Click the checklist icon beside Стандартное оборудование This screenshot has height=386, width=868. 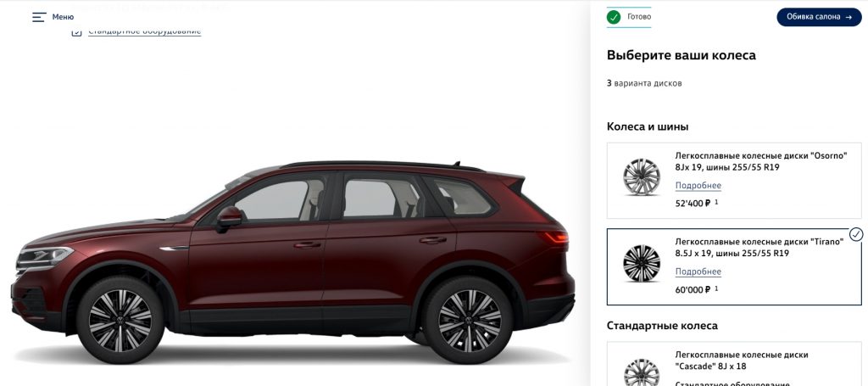click(x=76, y=31)
